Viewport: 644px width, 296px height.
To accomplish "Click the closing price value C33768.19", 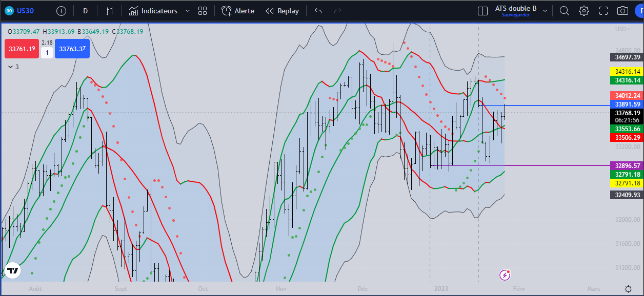I will click(128, 31).
